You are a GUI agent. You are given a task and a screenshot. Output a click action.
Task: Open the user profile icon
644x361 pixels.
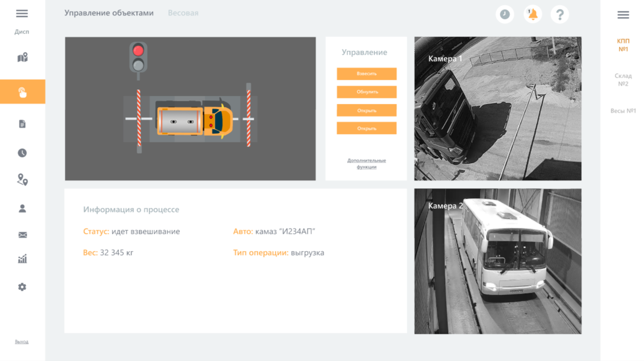[x=22, y=209]
